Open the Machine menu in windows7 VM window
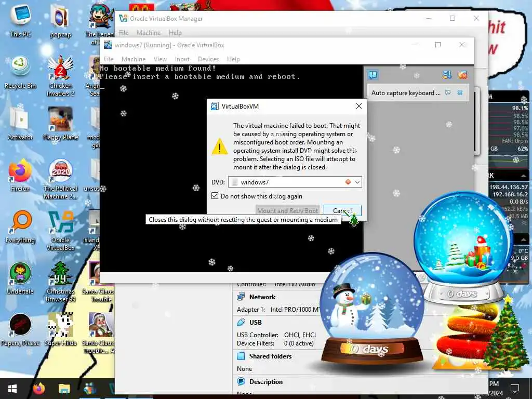The width and height of the screenshot is (532, 399). coord(134,59)
